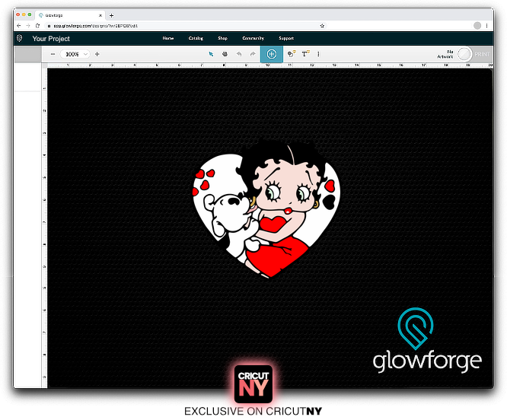Click the Glowforge logo beside Your Project

point(19,39)
